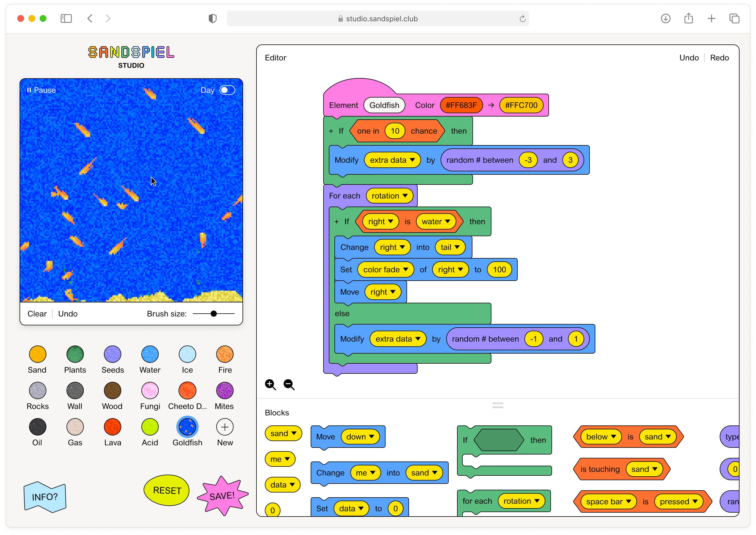Click the studio.sandspiel.club address bar

coord(378,19)
